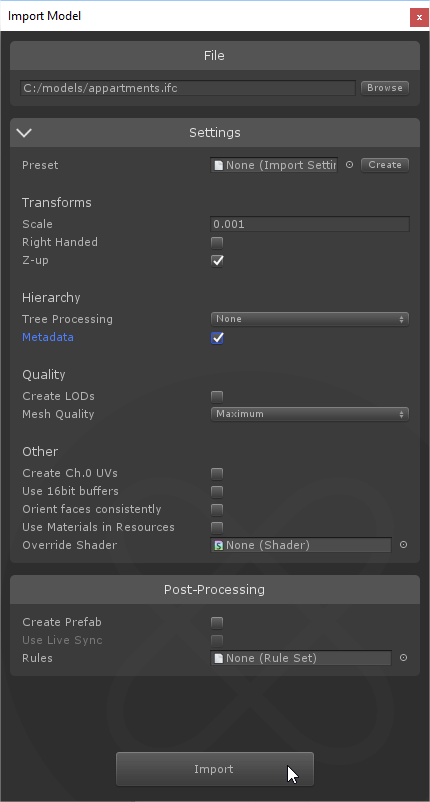Viewport: 430px width, 802px height.
Task: Click the Import button
Action: tap(215, 769)
